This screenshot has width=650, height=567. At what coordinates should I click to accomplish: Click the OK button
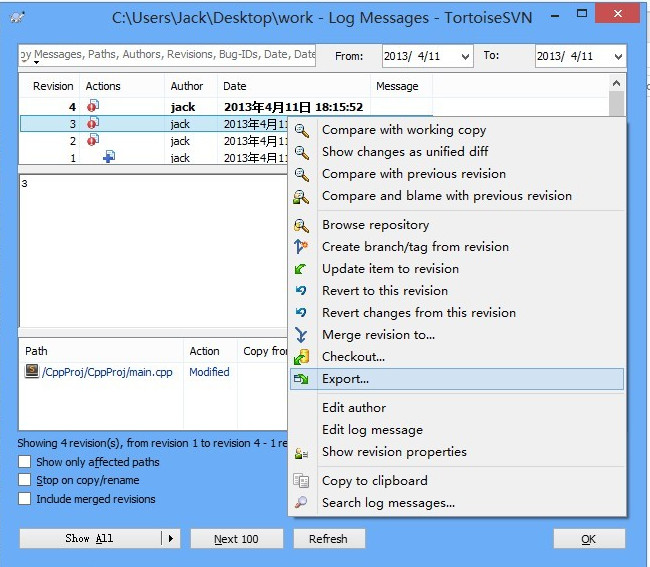[x=589, y=538]
